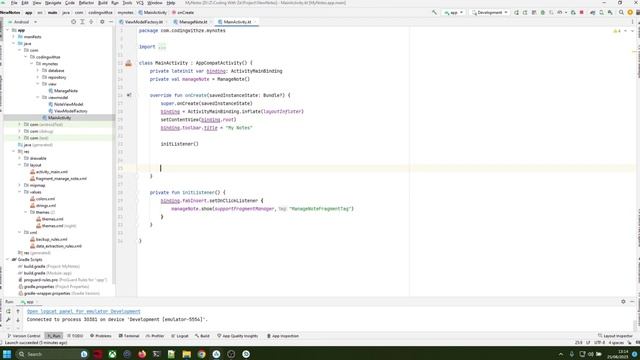The width and height of the screenshot is (640, 360).
Task: Open Xbox app in taskbar
Action: pos(112,354)
